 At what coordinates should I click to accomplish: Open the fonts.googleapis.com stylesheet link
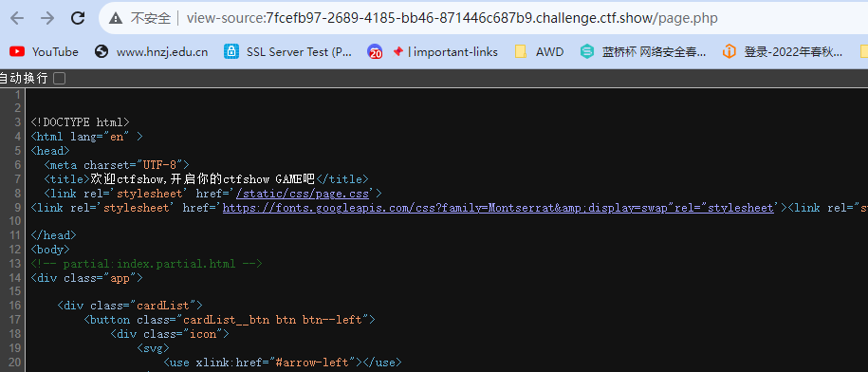(x=498, y=208)
